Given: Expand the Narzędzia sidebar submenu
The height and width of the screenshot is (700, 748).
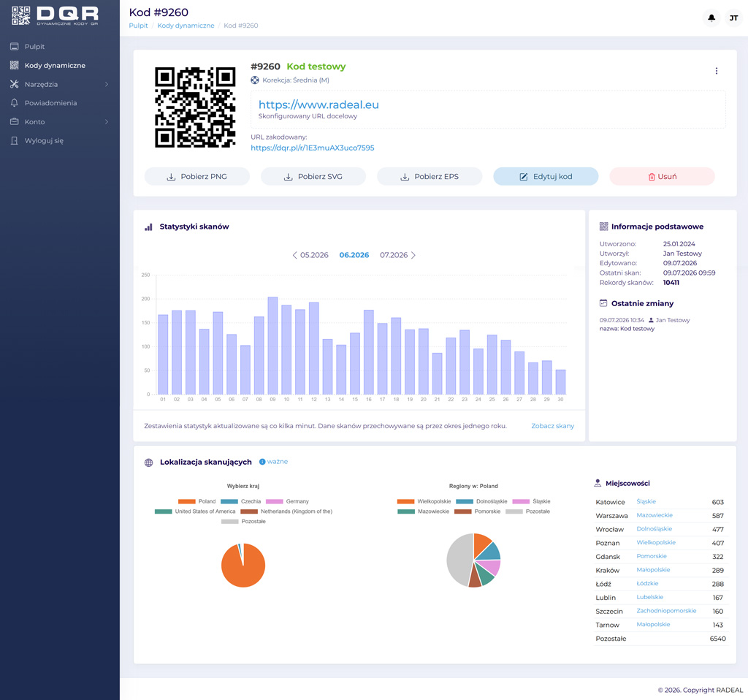Looking at the screenshot, I should click(60, 85).
